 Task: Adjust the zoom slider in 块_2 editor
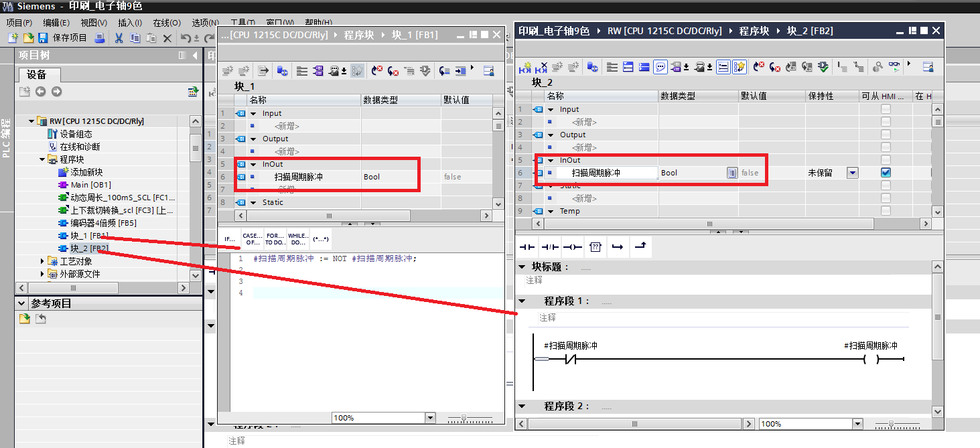[x=890, y=424]
